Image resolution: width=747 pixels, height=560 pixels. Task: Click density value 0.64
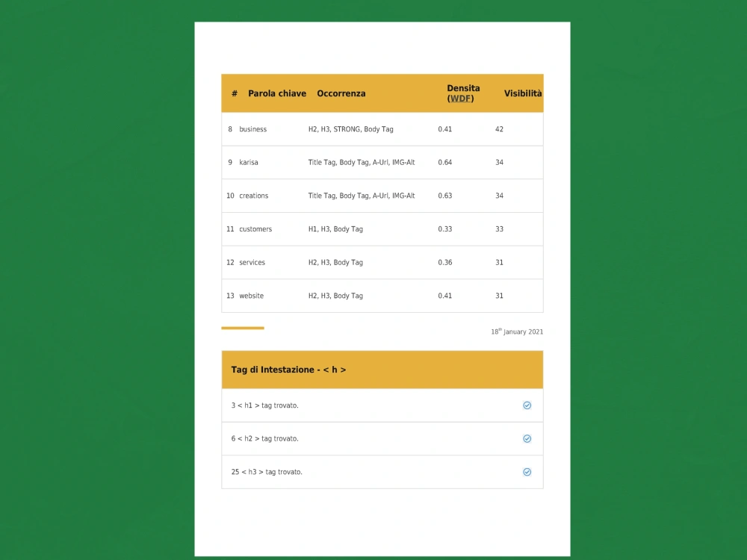click(x=445, y=162)
